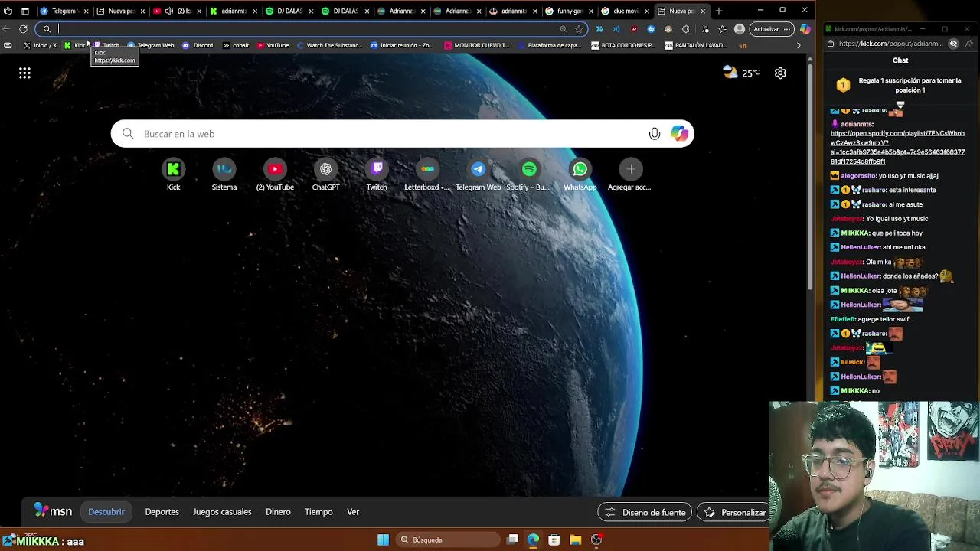Open the browser extensions puzzle icon
Screen dimensions: 980x551
coord(685,29)
